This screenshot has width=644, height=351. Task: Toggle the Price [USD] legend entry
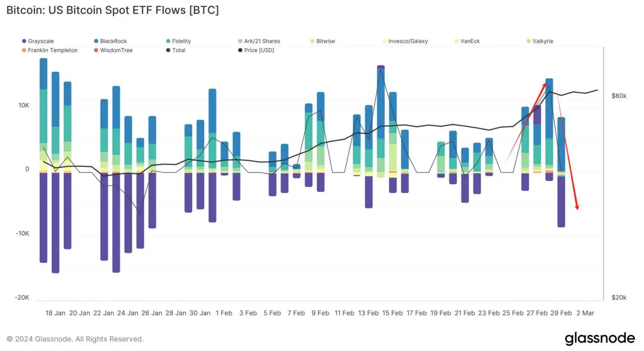pos(256,50)
